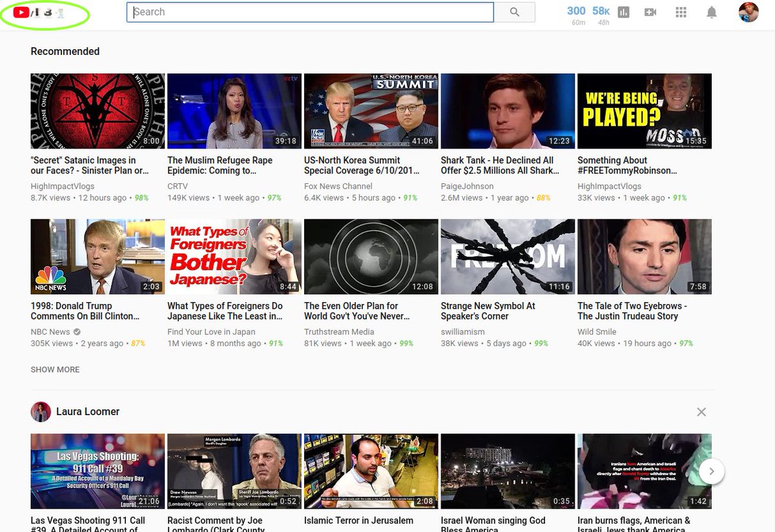Click title The Even Older Plan for World Gov't

tap(357, 311)
